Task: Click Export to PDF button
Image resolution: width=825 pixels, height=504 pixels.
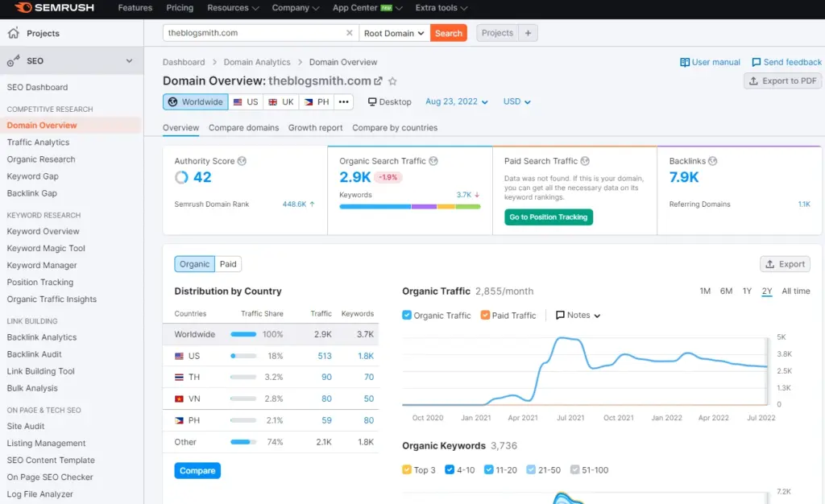Action: coord(783,81)
